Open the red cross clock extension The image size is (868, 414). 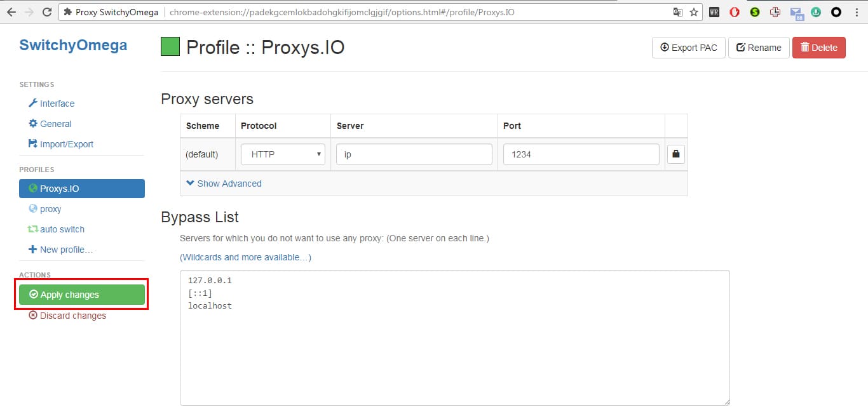point(775,12)
